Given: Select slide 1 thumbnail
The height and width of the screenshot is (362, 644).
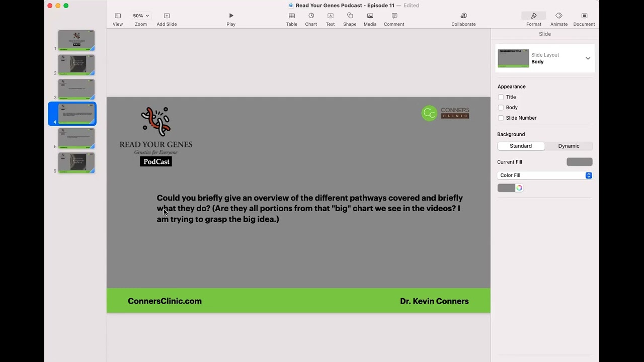Looking at the screenshot, I should (76, 40).
